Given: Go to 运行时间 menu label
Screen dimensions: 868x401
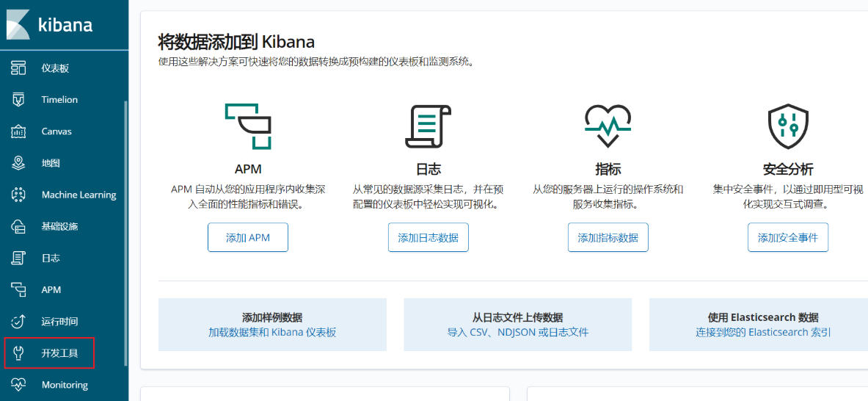Looking at the screenshot, I should point(59,322).
